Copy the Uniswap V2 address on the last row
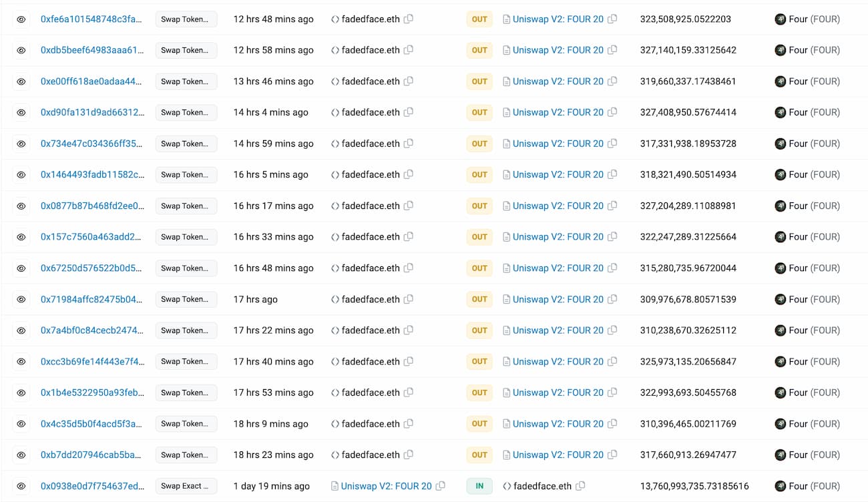Screen dimensions: 868x502 pyautogui.click(x=441, y=486)
